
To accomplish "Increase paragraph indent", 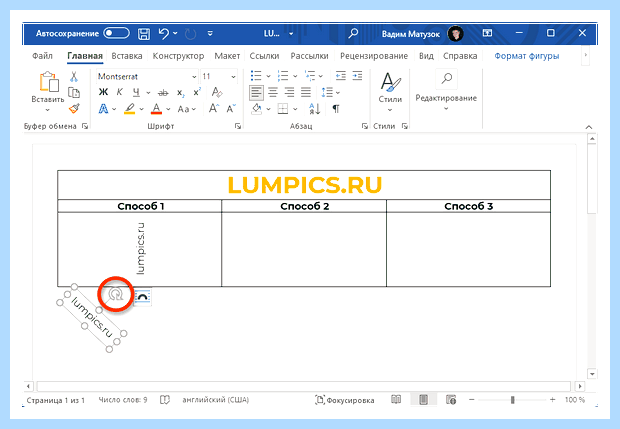I will [x=357, y=76].
